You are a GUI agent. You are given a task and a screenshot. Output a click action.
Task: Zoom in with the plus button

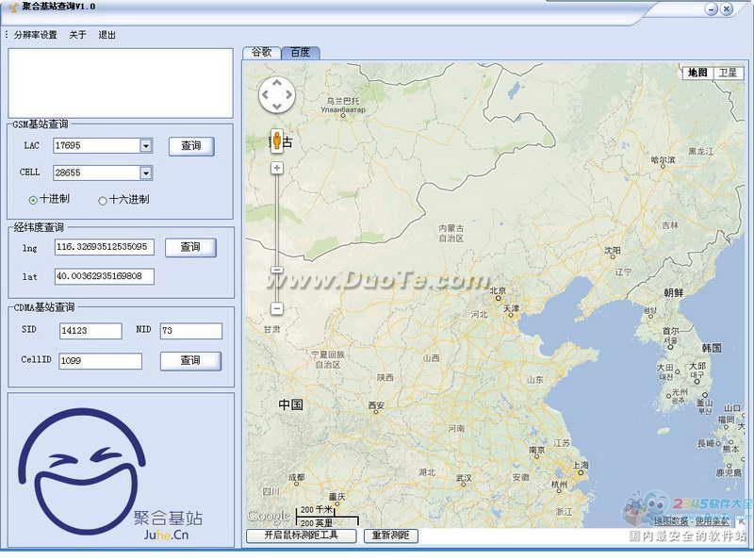point(277,168)
